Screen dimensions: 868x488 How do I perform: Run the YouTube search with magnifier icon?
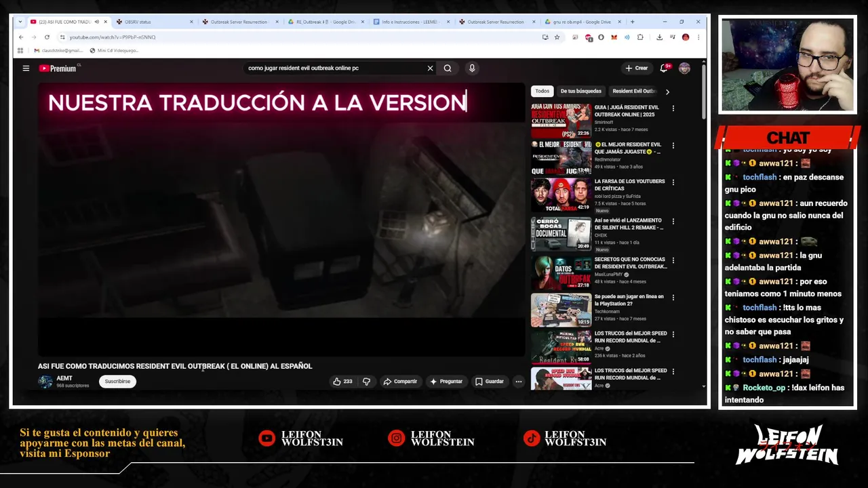click(448, 68)
